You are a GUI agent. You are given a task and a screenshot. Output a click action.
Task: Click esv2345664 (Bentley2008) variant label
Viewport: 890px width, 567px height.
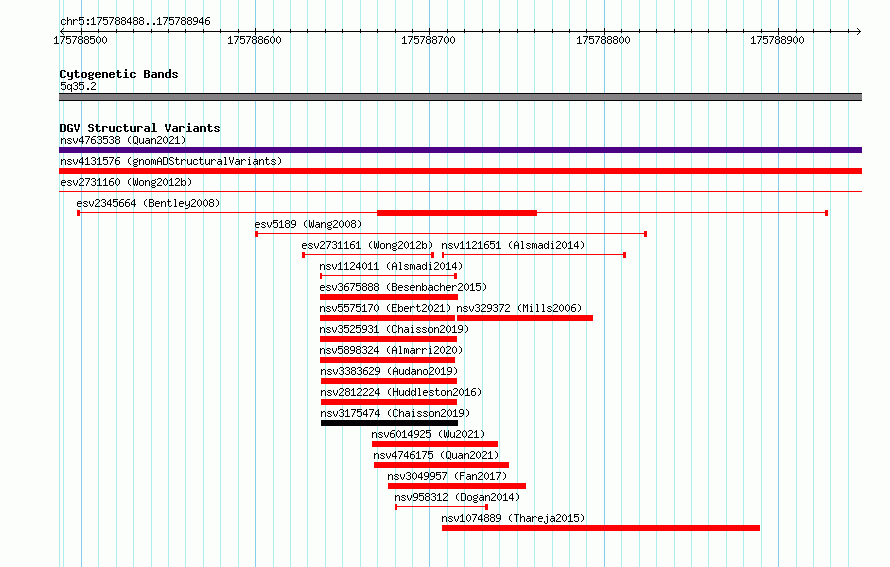(x=148, y=203)
